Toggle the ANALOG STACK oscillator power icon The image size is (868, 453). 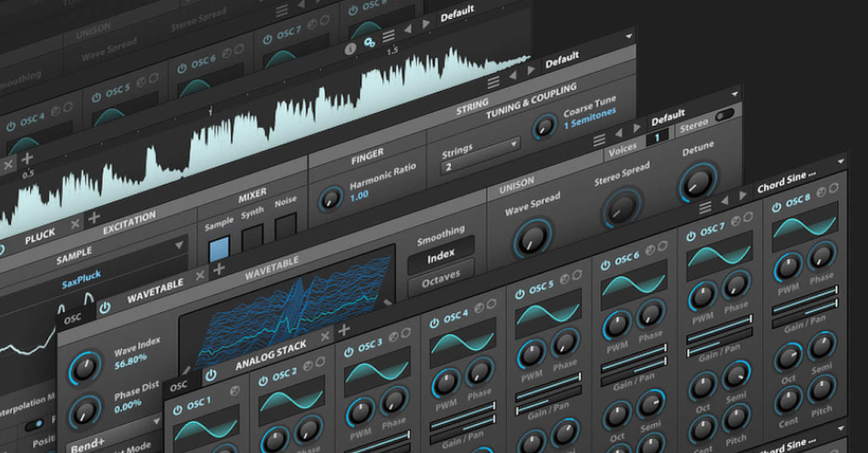210,375
